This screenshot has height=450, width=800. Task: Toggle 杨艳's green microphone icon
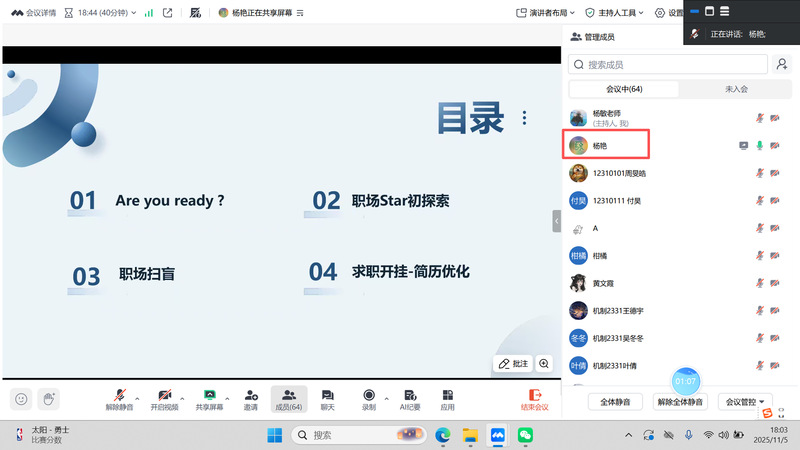(759, 146)
